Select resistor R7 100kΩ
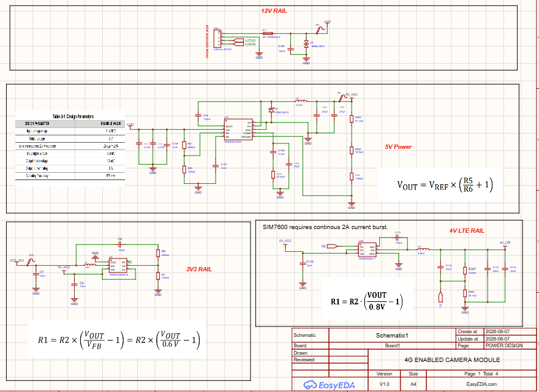This screenshot has width=539, height=392. 158,276
